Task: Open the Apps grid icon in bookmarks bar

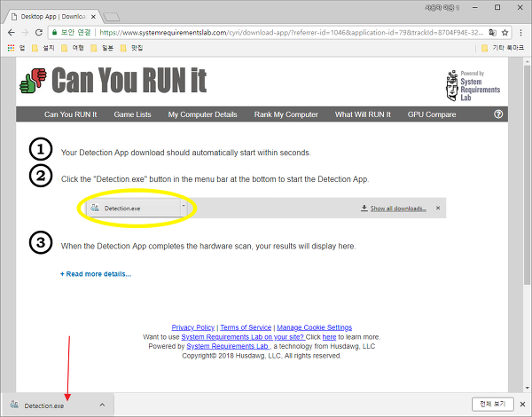Action: 11,48
